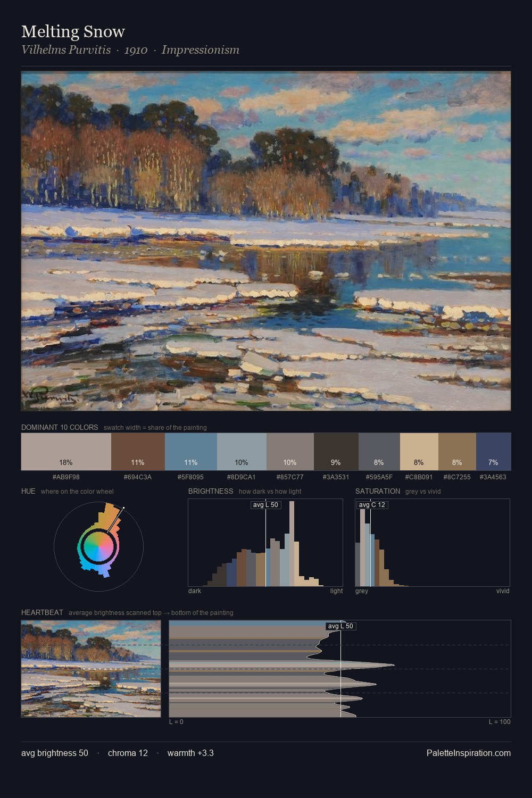Image resolution: width=532 pixels, height=798 pixels.
Task: Click the #5F8095 blue swatch
Action: 191,452
